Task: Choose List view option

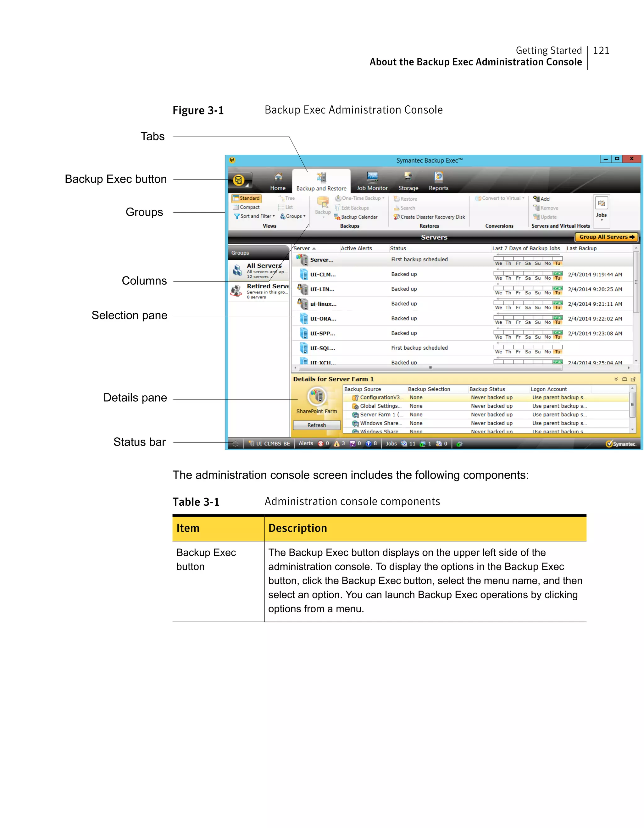Action: click(286, 207)
